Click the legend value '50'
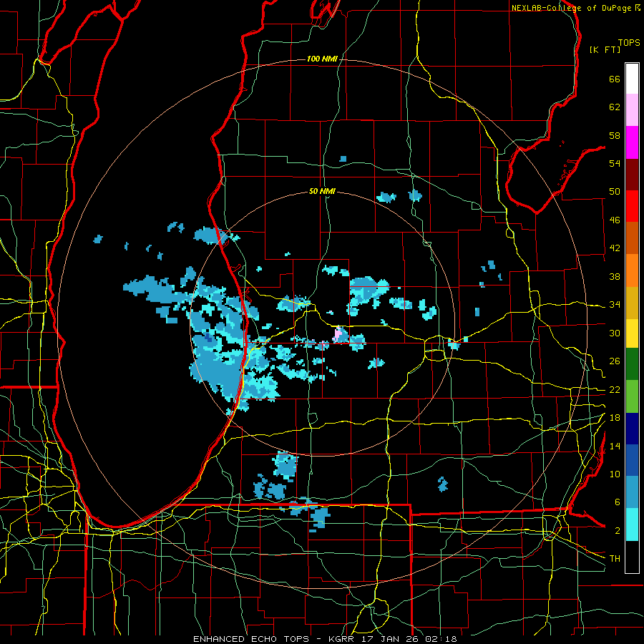644x644 pixels. 615,192
